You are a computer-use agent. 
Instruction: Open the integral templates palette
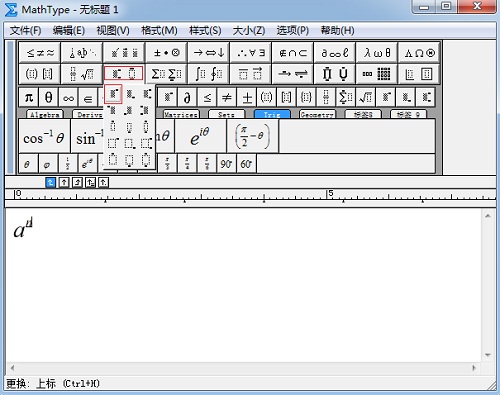point(208,74)
